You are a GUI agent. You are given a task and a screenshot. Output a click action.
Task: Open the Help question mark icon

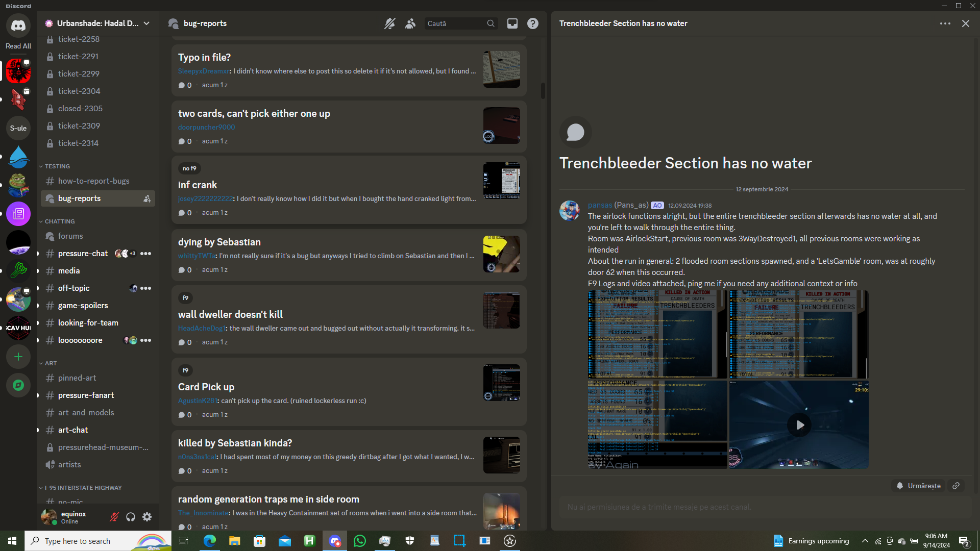click(x=532, y=23)
